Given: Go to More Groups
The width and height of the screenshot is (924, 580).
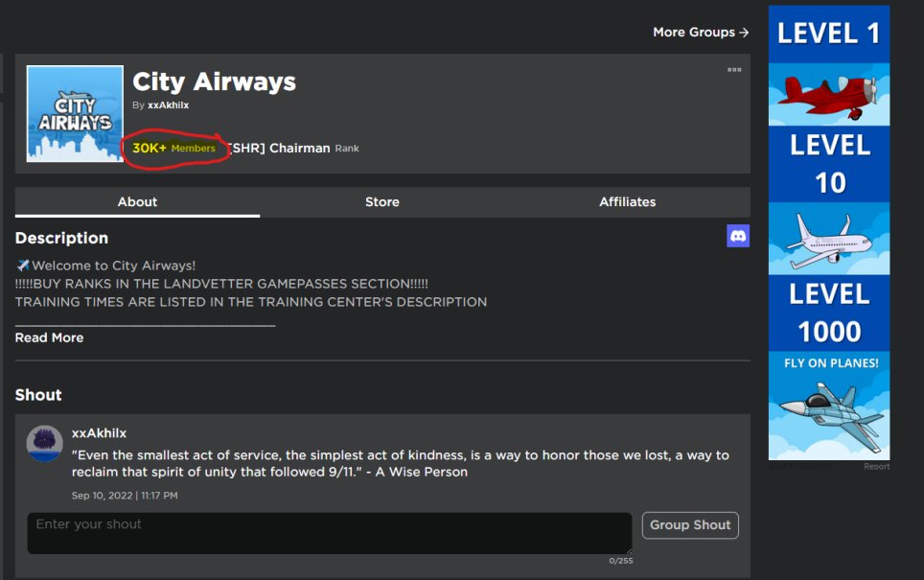Looking at the screenshot, I should (x=701, y=33).
